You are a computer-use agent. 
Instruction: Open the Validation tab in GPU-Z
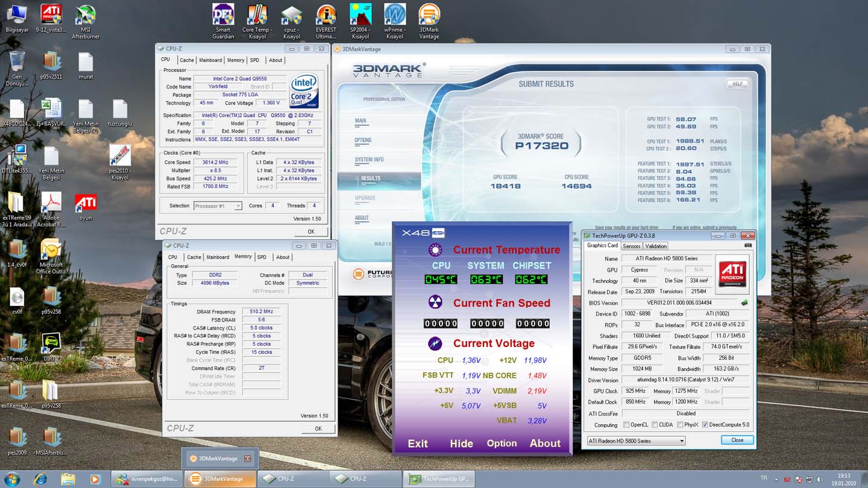coord(656,246)
